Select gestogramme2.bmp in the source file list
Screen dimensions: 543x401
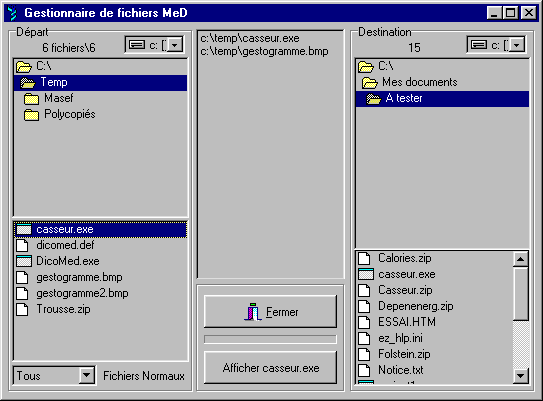82,293
